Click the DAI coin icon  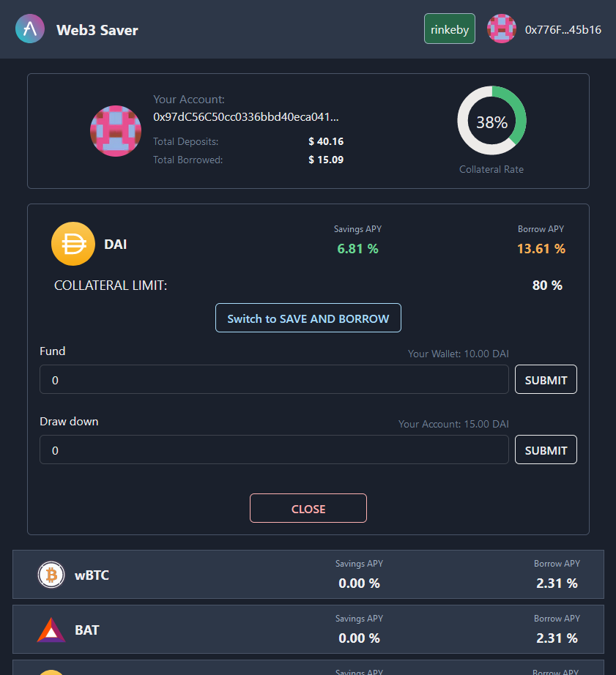point(73,244)
